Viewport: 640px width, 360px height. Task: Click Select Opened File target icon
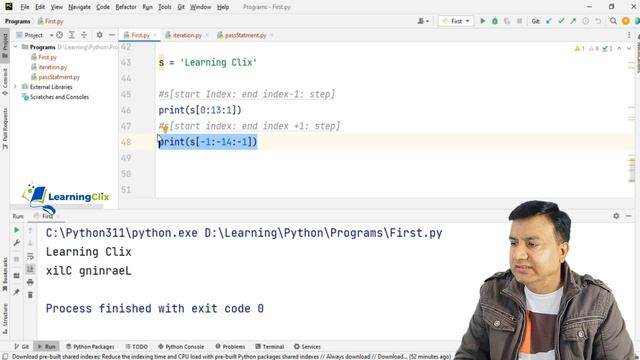[x=60, y=35]
